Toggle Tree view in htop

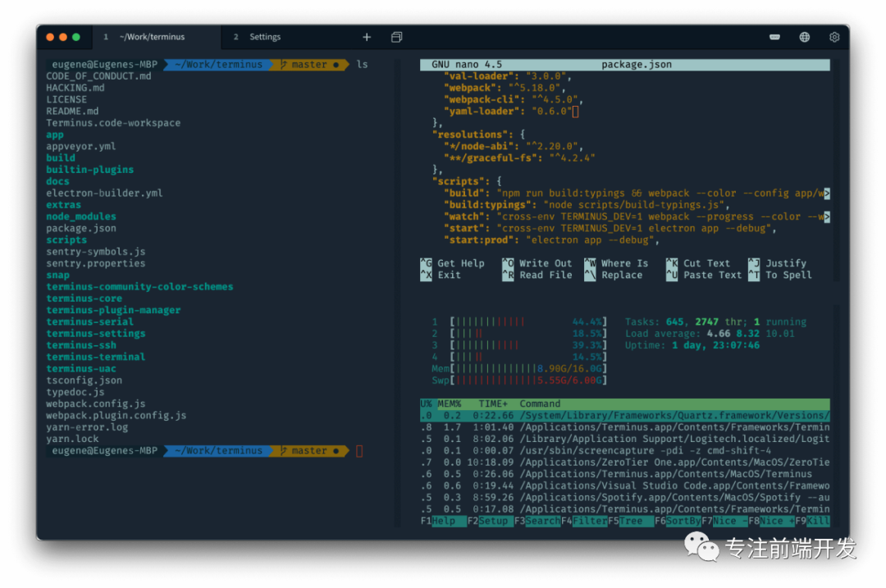click(634, 522)
